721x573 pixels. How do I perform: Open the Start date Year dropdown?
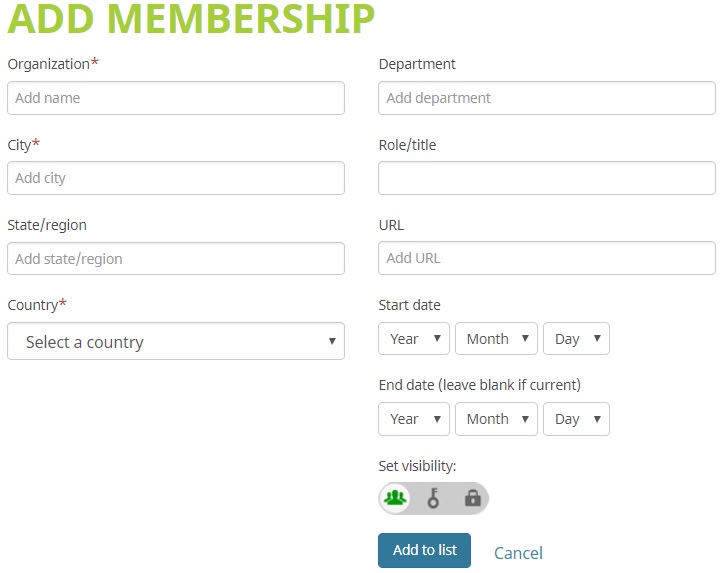(414, 338)
